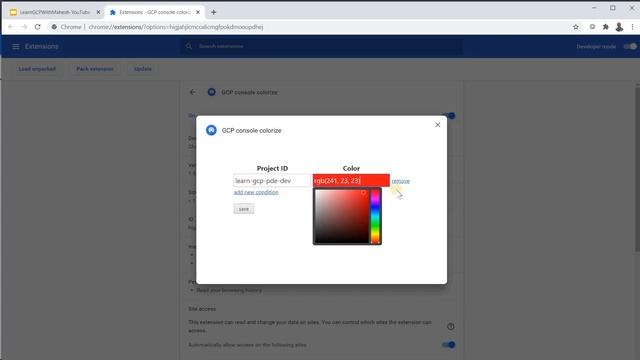The image size is (640, 360).
Task: Click the Update button
Action: coord(143,69)
